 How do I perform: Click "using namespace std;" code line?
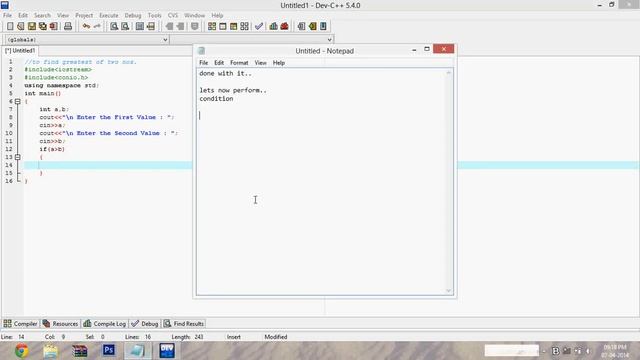click(x=62, y=86)
